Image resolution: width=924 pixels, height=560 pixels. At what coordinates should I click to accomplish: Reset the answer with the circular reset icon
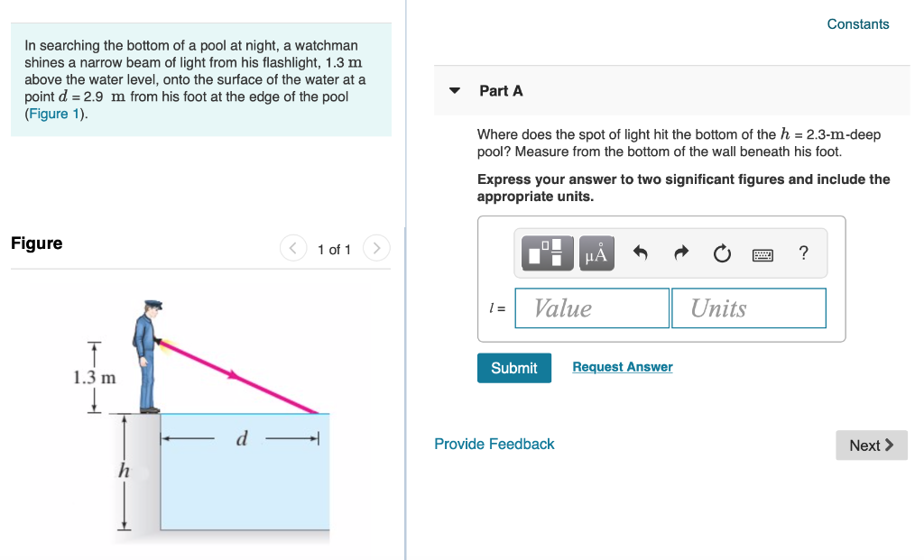click(x=721, y=252)
